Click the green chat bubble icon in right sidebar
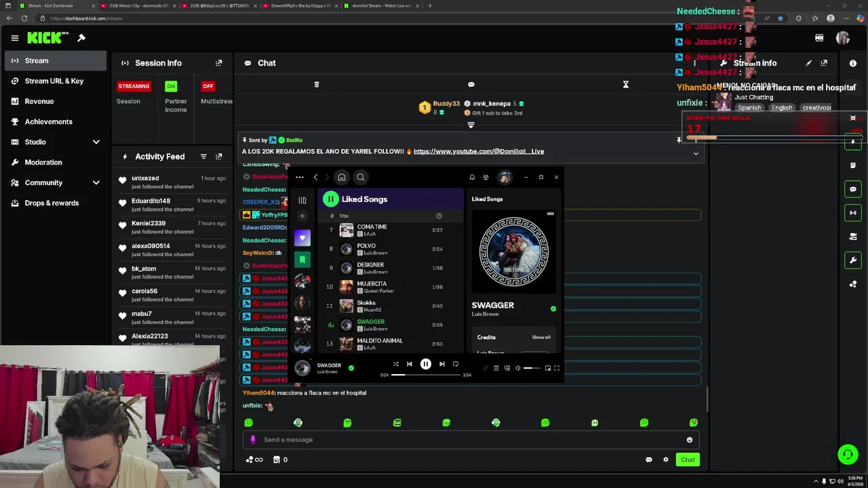Viewport: 868px width, 488px height. 853,189
